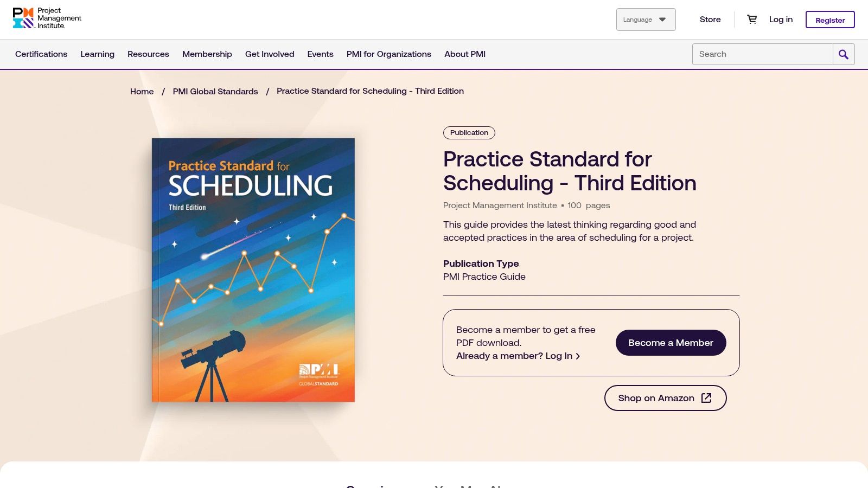Screen dimensions: 868x488
Task: Click the chevron next to Log In
Action: (578, 356)
